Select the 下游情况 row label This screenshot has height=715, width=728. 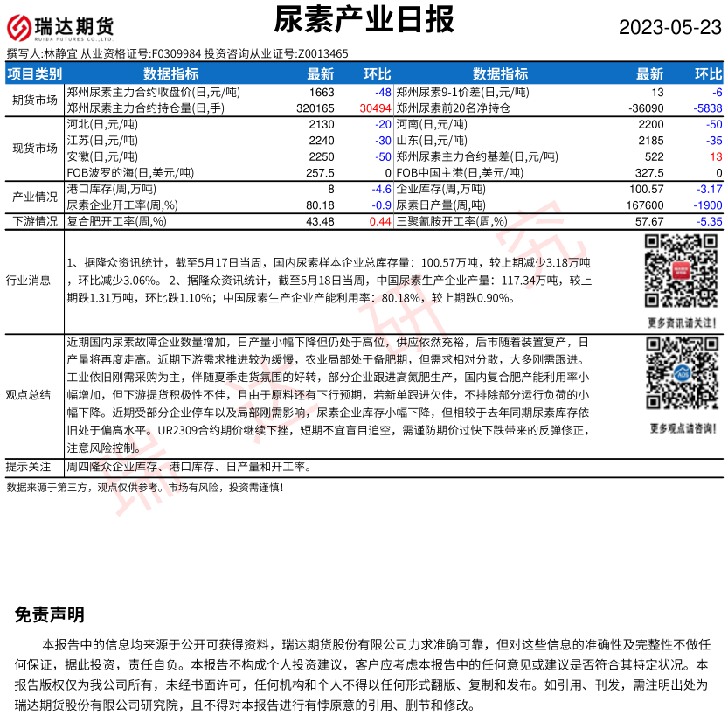(x=34, y=222)
